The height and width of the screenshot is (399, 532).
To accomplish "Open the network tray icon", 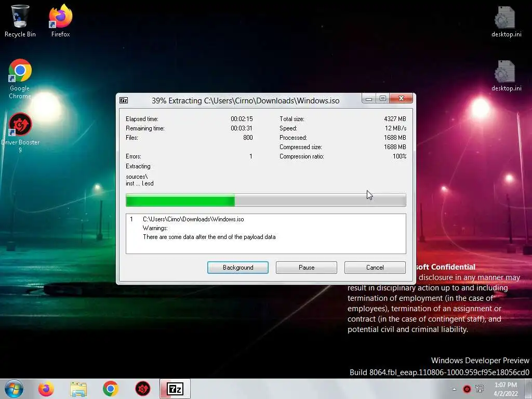I will coord(480,389).
